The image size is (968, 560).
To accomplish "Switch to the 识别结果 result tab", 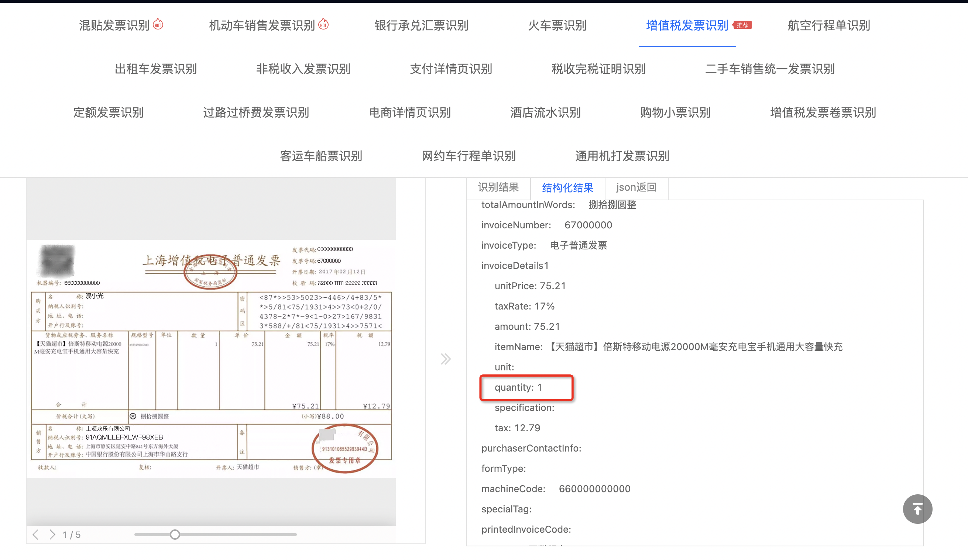I will (x=498, y=187).
